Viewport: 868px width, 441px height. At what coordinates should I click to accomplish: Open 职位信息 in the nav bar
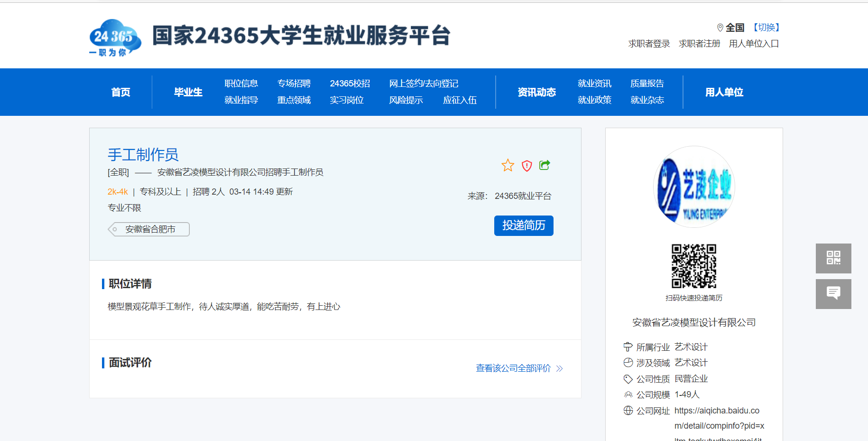(x=241, y=84)
